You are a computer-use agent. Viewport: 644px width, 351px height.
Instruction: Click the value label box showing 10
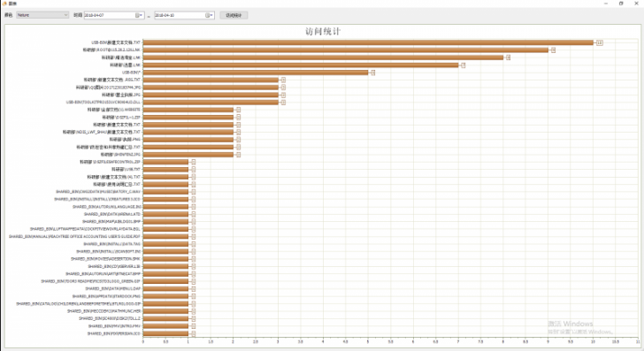[600, 42]
